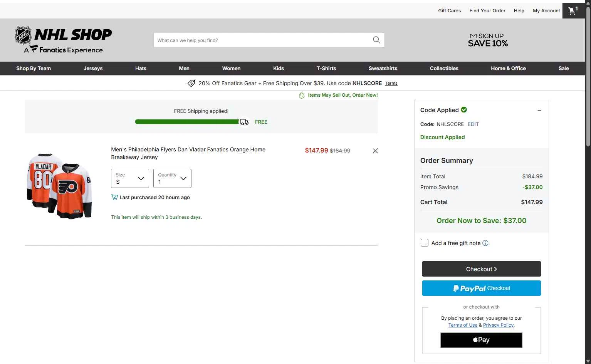The width and height of the screenshot is (591, 364).
Task: Click the Checkout button
Action: pos(482,269)
